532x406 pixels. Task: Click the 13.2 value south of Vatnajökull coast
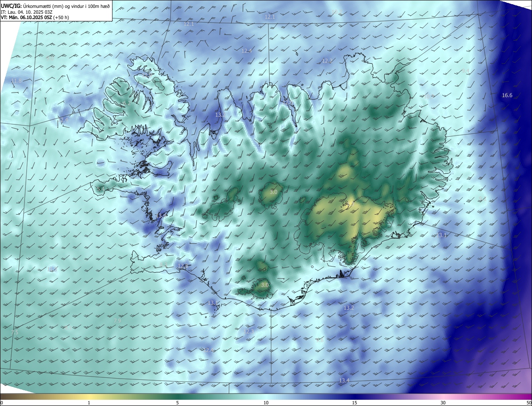349,308
